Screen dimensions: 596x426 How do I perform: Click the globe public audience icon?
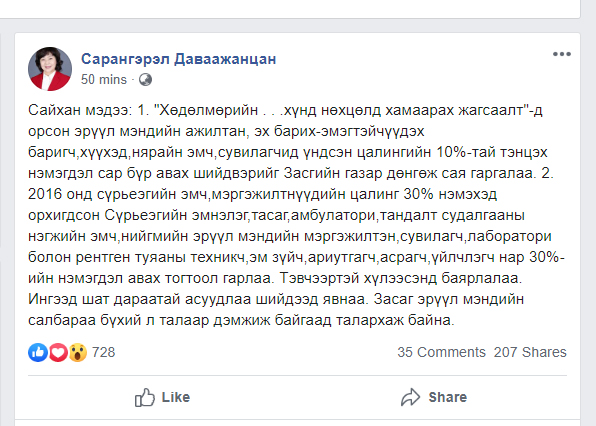point(145,79)
